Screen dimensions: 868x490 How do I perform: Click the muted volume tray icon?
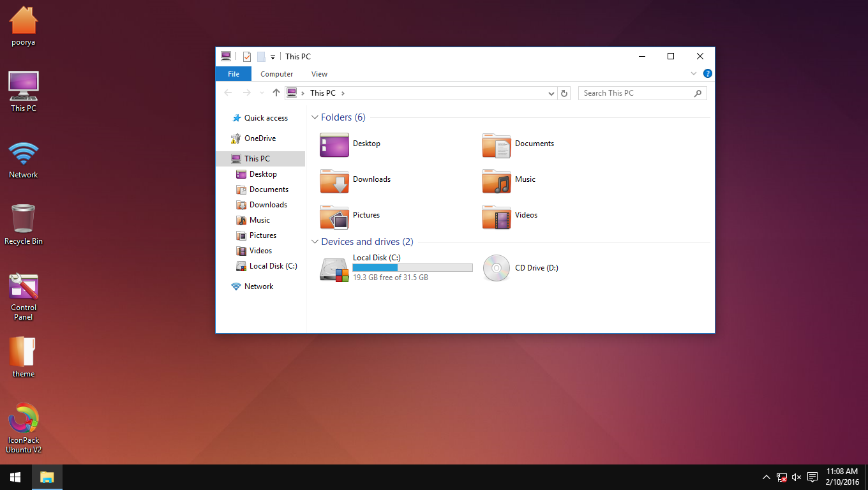coord(797,477)
